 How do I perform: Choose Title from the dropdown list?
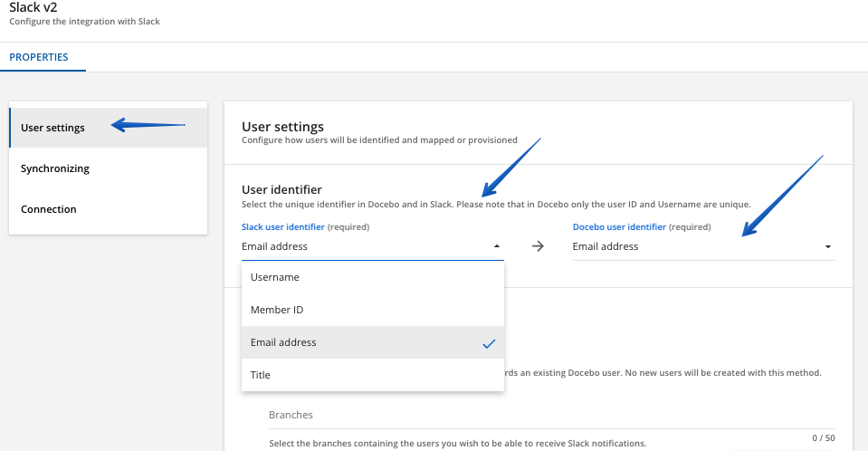point(373,375)
